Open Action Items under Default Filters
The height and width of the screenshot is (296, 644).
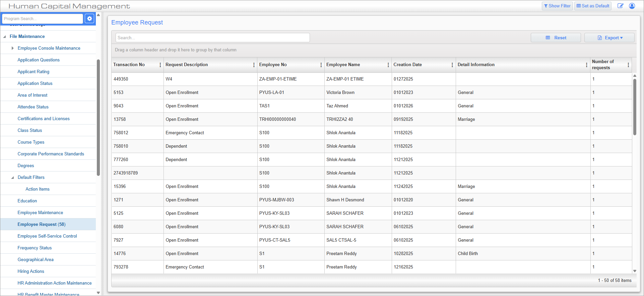(38, 189)
